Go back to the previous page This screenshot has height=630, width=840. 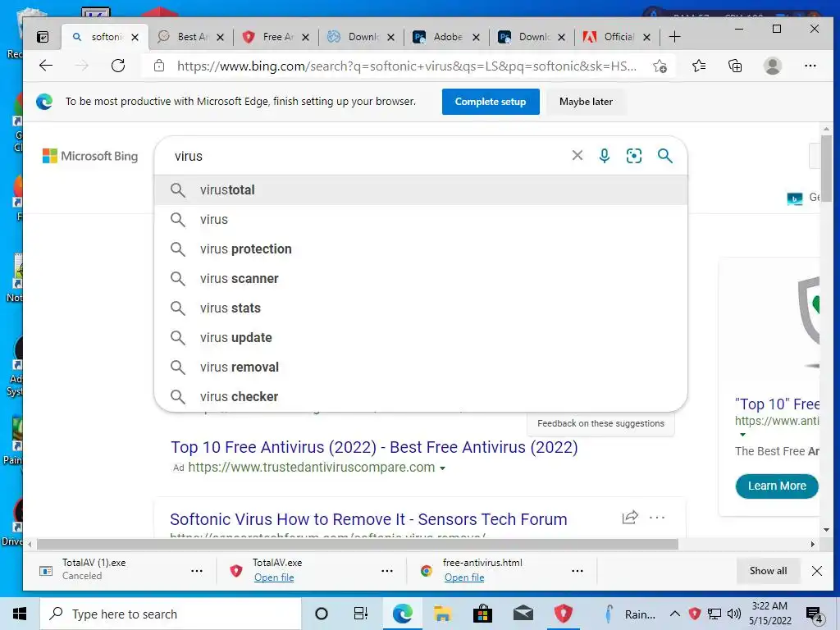(46, 66)
